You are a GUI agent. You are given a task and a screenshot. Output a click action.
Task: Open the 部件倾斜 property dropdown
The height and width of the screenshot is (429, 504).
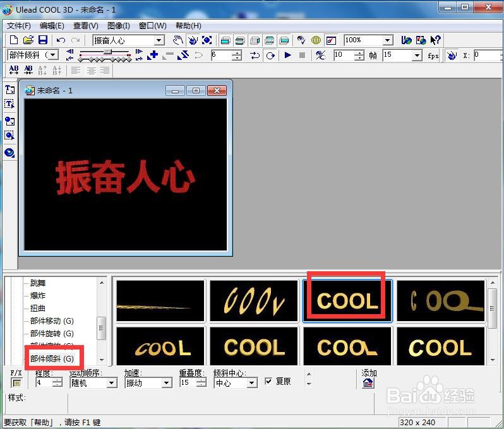click(x=53, y=55)
